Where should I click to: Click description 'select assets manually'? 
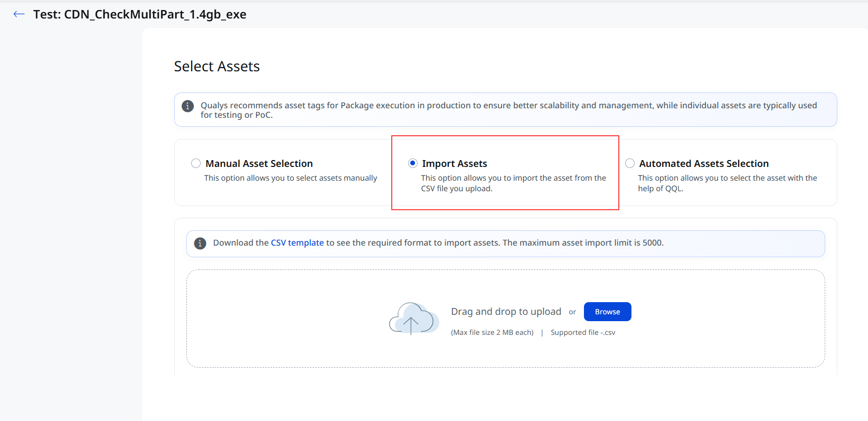[x=291, y=178]
